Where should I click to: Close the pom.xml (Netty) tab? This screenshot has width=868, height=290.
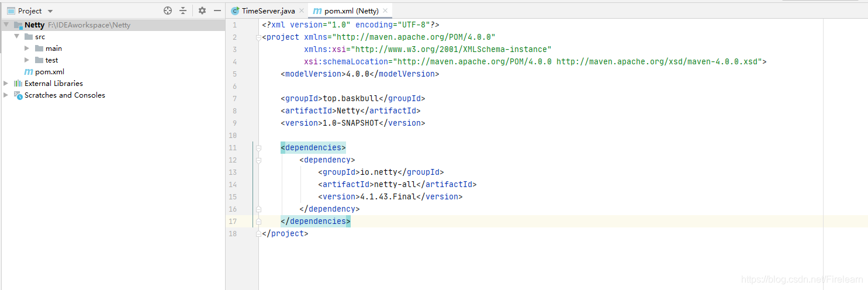click(385, 11)
